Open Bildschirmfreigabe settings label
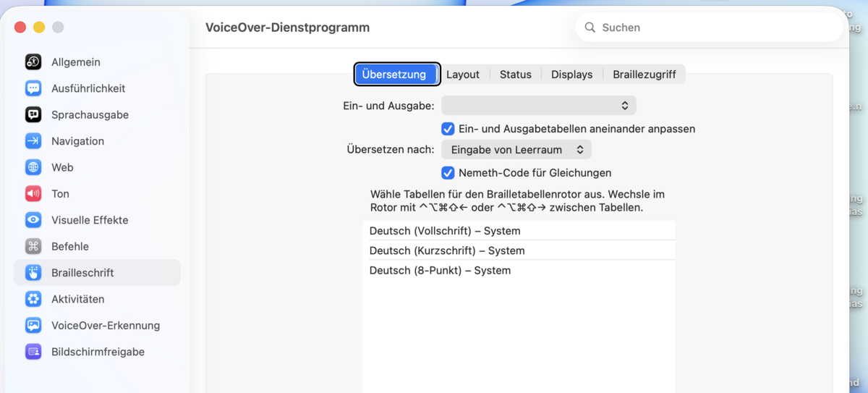This screenshot has width=868, height=393. point(98,352)
